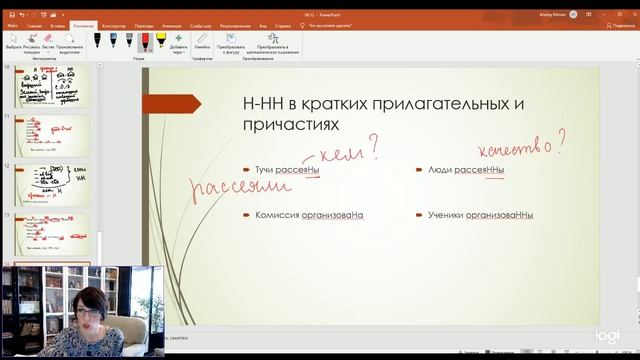The height and width of the screenshot is (360, 640).
Task: Open ribbon display options in title bar
Action: coord(589,14)
